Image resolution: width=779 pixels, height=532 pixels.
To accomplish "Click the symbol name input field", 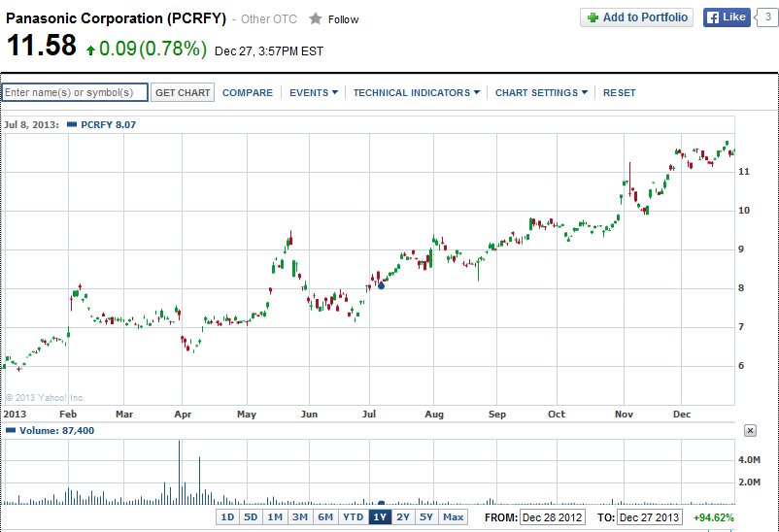I will pyautogui.click(x=75, y=92).
